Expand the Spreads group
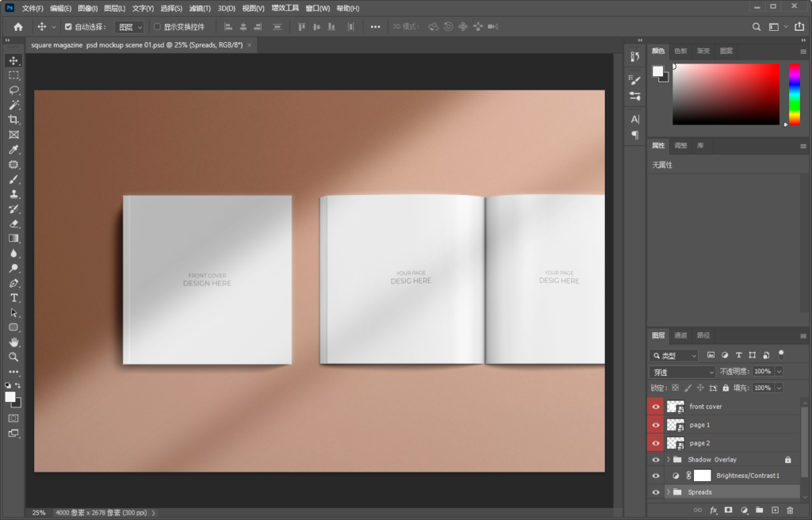The width and height of the screenshot is (812, 520). 668,492
